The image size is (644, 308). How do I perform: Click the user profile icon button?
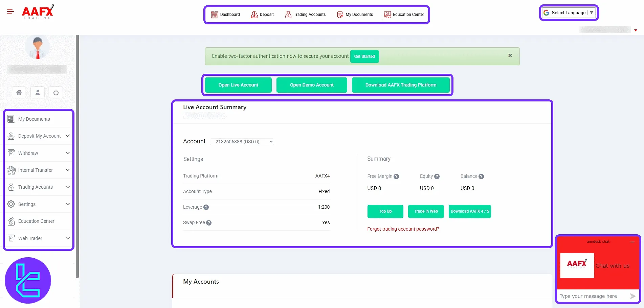coord(38,92)
